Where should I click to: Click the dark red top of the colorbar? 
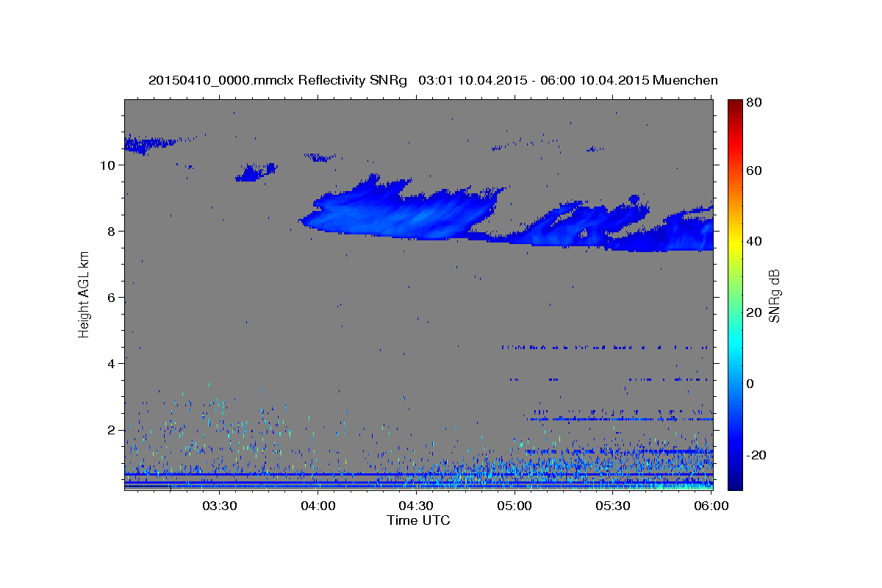735,104
